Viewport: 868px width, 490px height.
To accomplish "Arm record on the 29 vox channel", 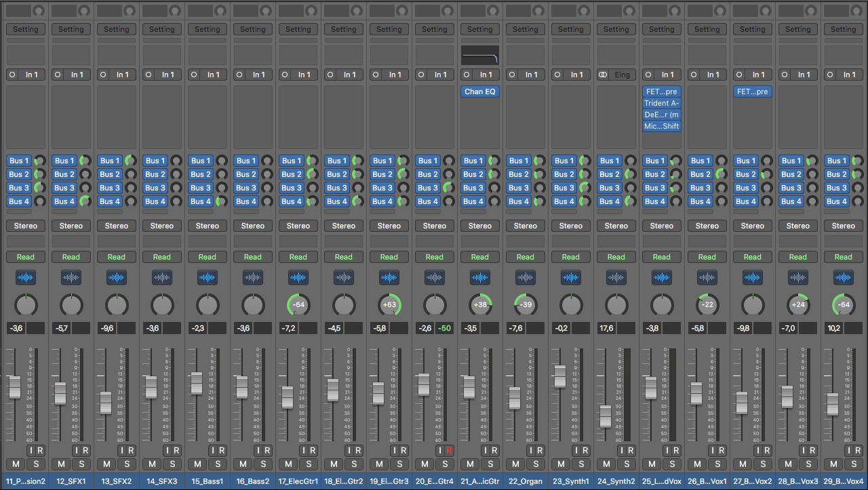I will [857, 451].
